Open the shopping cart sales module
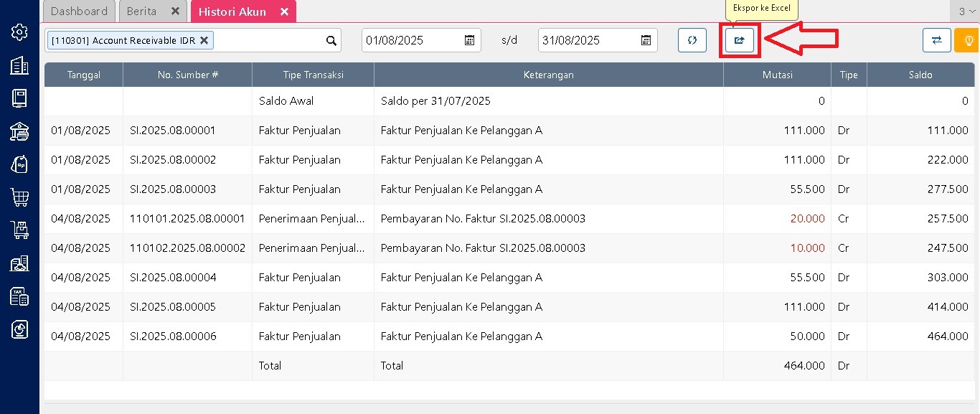Screen dimensions: 980x414 point(19,197)
